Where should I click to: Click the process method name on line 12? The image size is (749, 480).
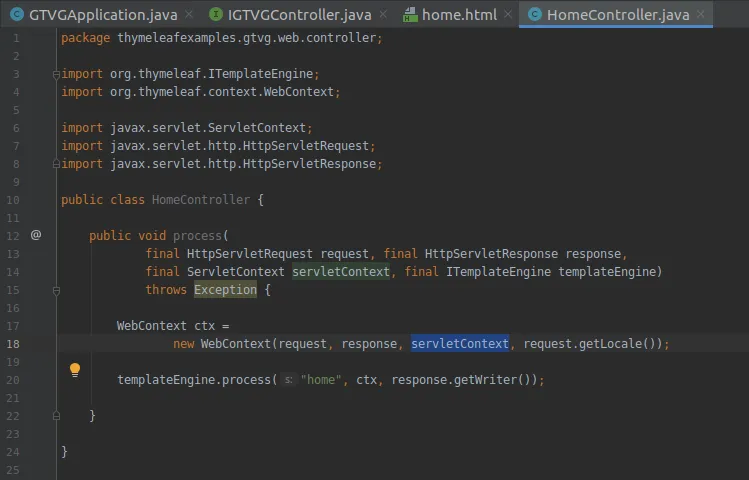coord(197,235)
